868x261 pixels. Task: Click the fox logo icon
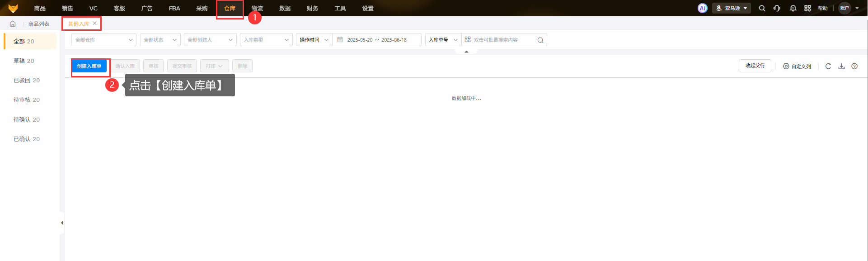tap(13, 8)
